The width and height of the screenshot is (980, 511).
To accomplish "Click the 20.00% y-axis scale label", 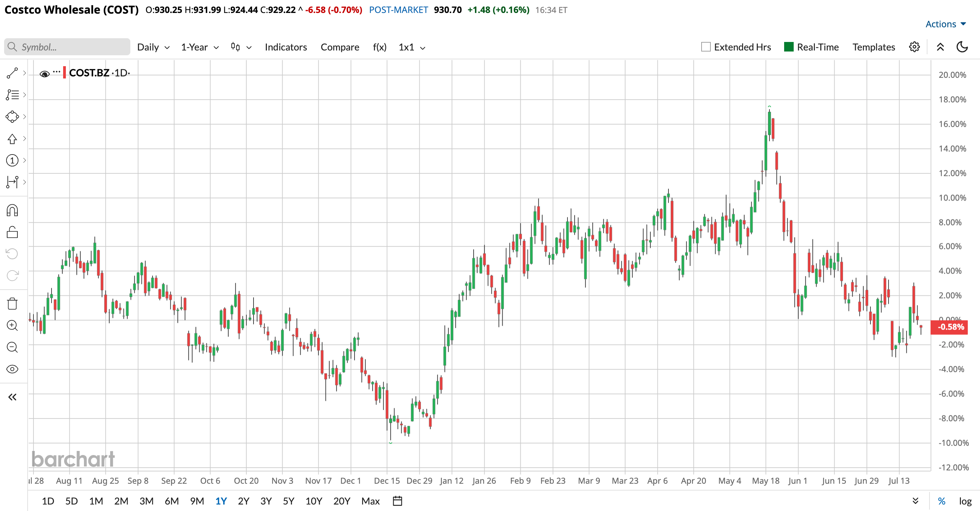I will [x=952, y=75].
